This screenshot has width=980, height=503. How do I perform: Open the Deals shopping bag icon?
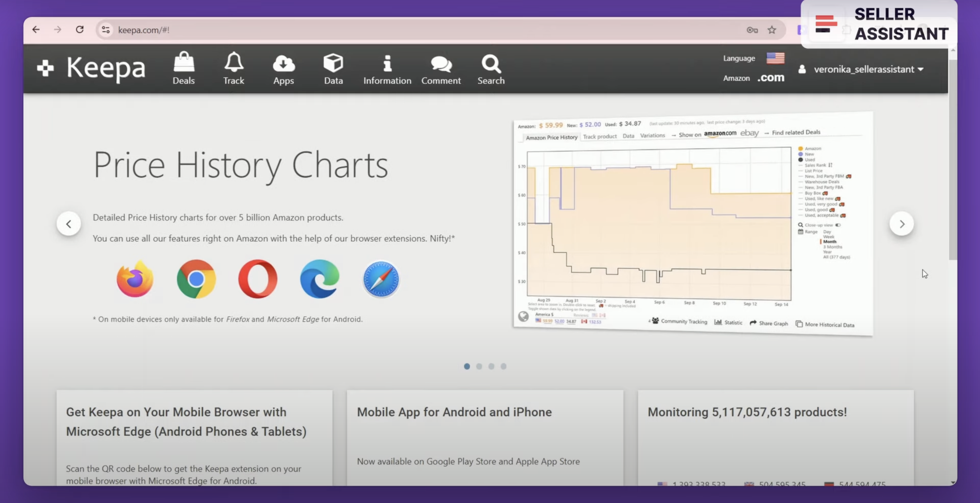[x=184, y=63]
